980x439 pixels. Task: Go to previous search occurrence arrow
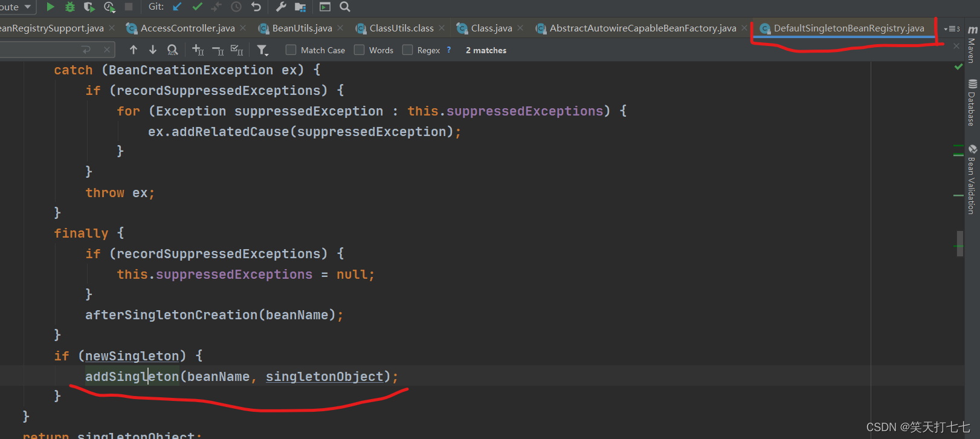coord(134,50)
